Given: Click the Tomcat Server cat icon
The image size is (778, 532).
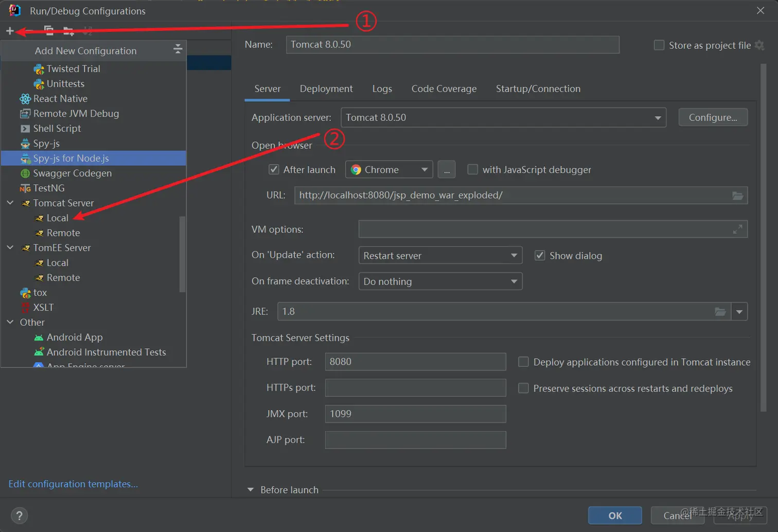Looking at the screenshot, I should point(26,203).
